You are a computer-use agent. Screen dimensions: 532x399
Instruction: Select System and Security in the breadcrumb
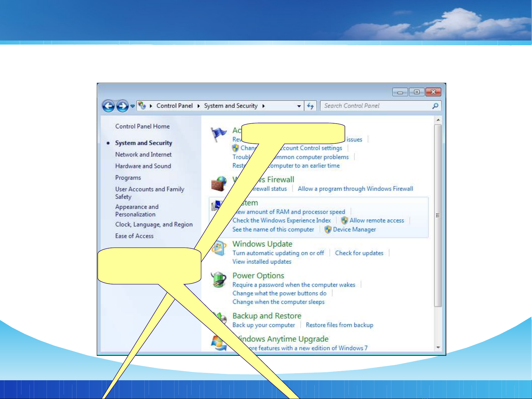231,106
